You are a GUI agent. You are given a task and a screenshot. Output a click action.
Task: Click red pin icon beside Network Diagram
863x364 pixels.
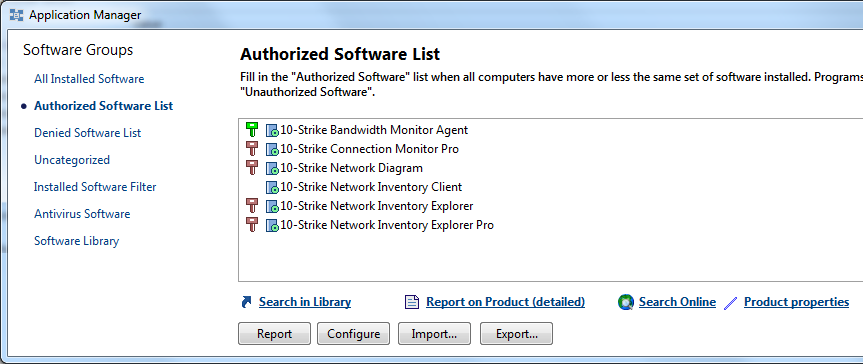point(252,167)
